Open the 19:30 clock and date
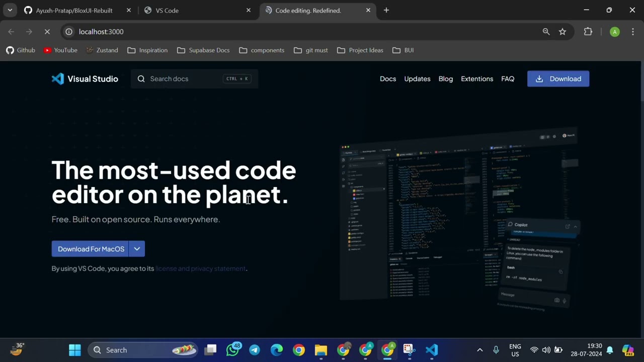This screenshot has width=644, height=362. pos(586,350)
